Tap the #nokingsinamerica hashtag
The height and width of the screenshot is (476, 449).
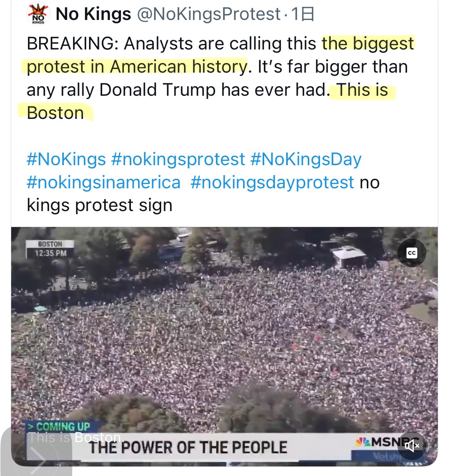click(x=104, y=182)
